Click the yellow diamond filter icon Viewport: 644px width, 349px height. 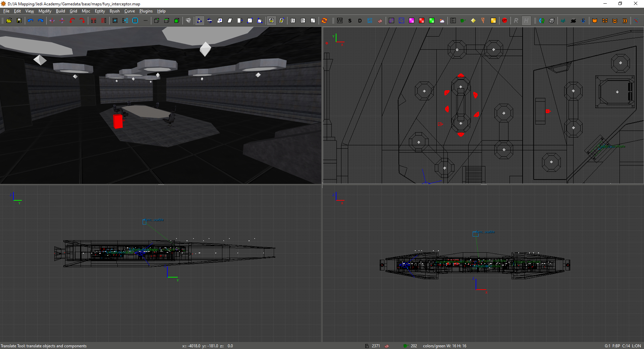point(473,20)
